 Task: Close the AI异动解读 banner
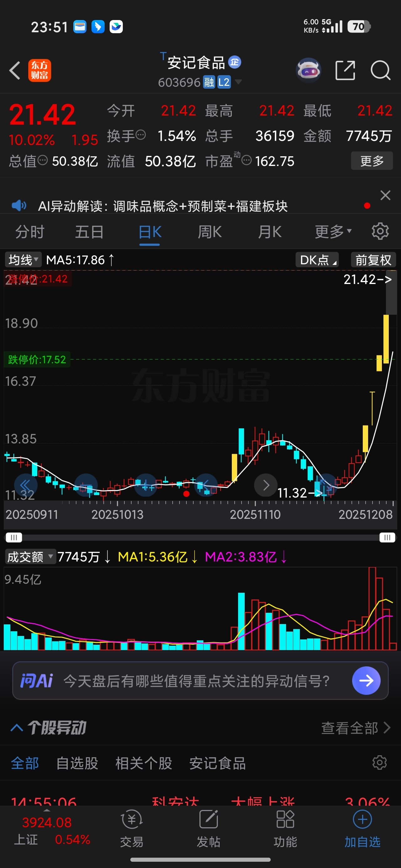385,195
